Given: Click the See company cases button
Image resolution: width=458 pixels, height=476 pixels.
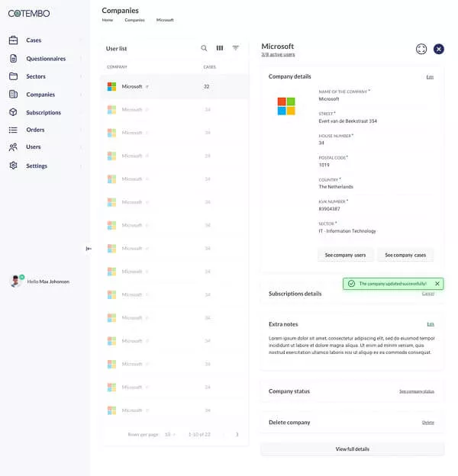Looking at the screenshot, I should (405, 255).
